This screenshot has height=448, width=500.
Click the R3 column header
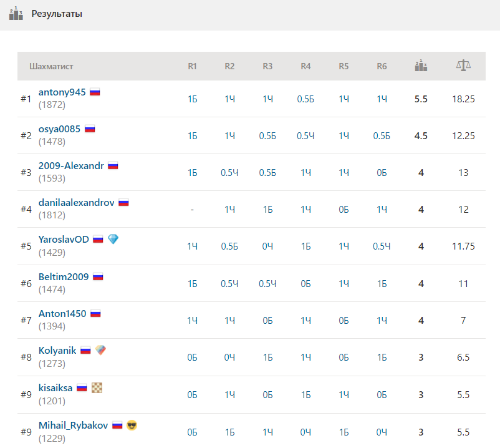pos(267,66)
